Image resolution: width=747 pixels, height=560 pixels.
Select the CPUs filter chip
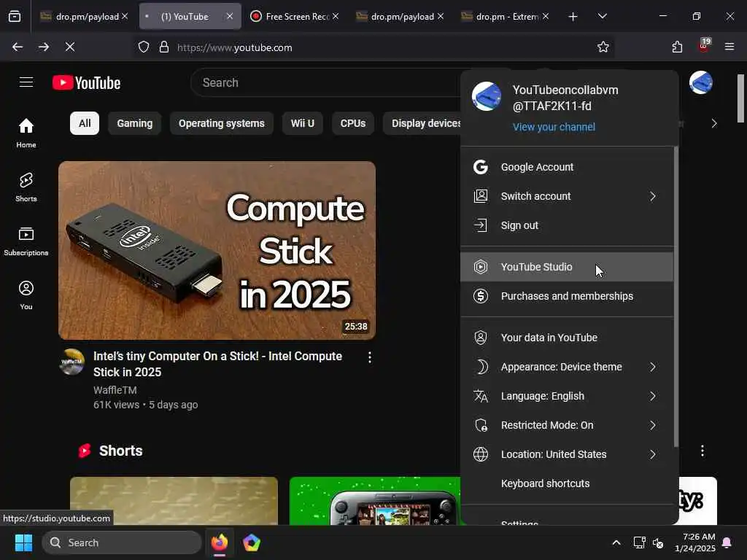click(353, 123)
